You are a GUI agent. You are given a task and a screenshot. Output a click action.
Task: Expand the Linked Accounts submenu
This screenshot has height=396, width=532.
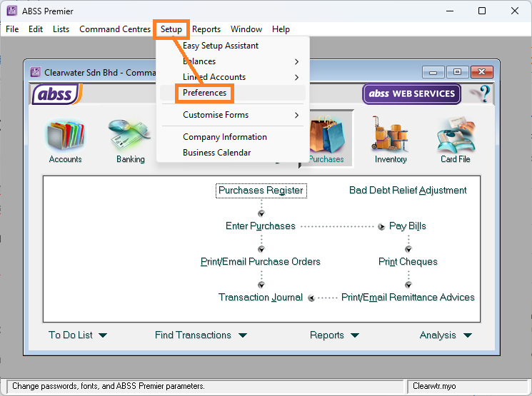point(233,77)
